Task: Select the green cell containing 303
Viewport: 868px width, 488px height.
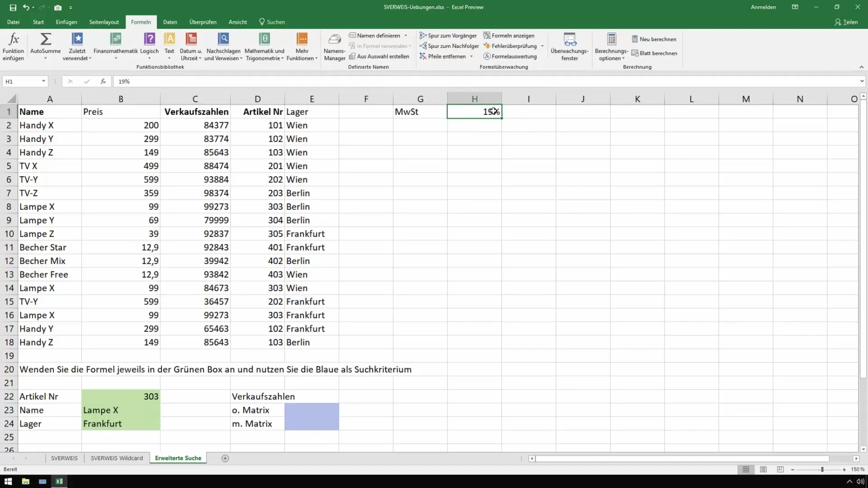Action: (x=121, y=396)
